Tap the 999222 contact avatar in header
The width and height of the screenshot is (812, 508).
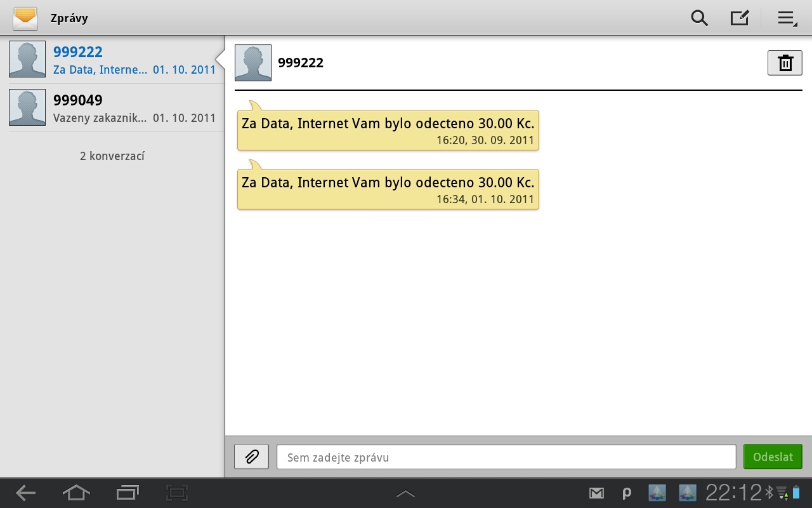[253, 63]
